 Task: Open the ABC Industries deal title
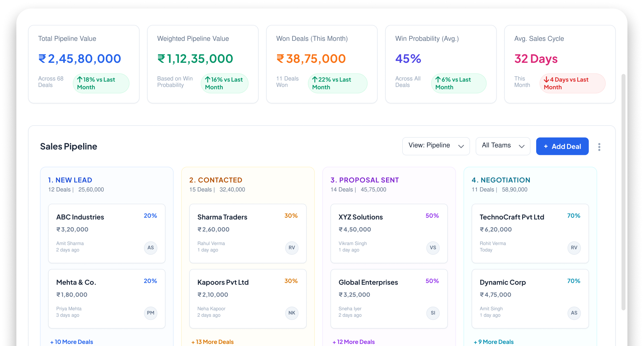(80, 217)
